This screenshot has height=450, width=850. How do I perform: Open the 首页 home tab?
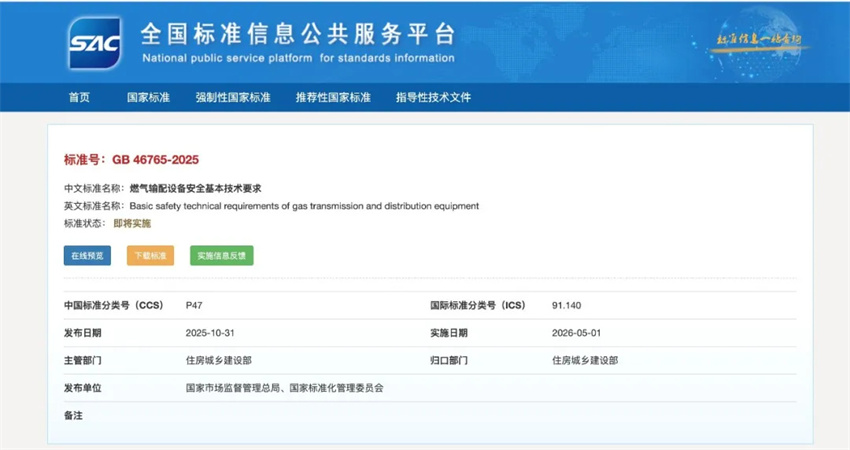(79, 97)
